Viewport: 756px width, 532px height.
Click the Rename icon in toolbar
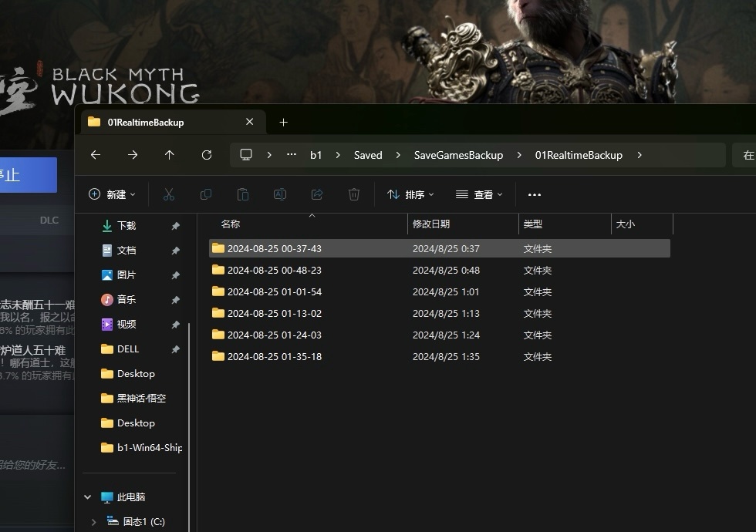point(280,194)
